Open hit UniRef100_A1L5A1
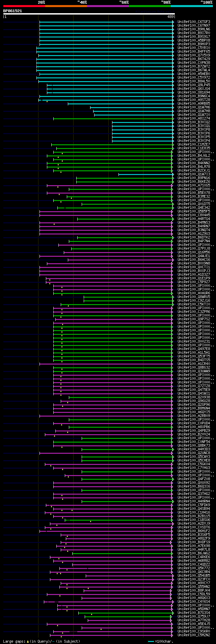This screenshot has height=644, width=216. pos(194,352)
